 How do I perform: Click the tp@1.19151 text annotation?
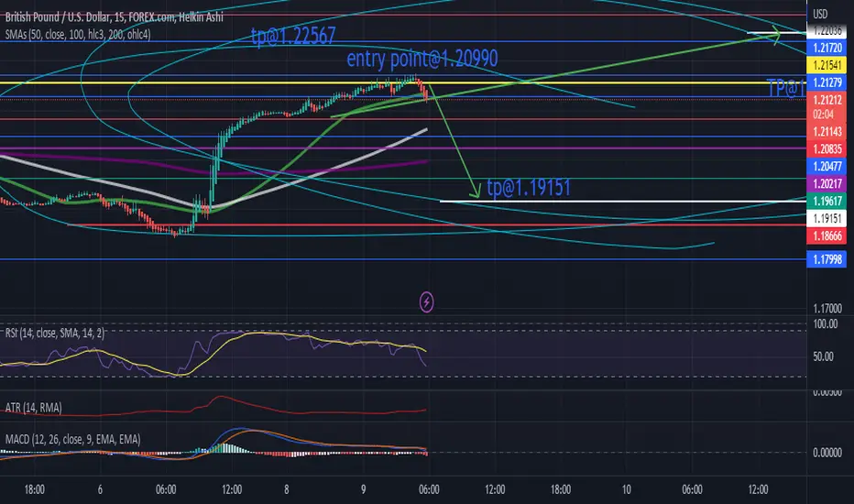pyautogui.click(x=529, y=188)
